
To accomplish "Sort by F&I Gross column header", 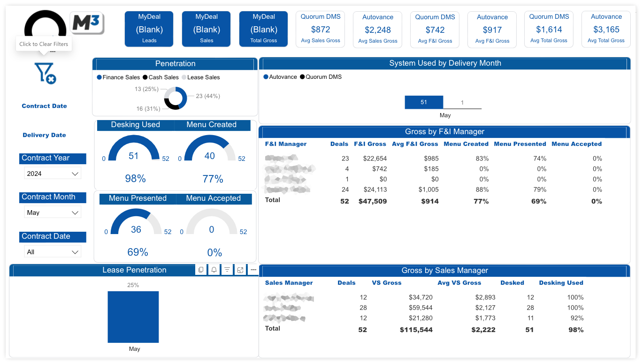I will click(370, 144).
